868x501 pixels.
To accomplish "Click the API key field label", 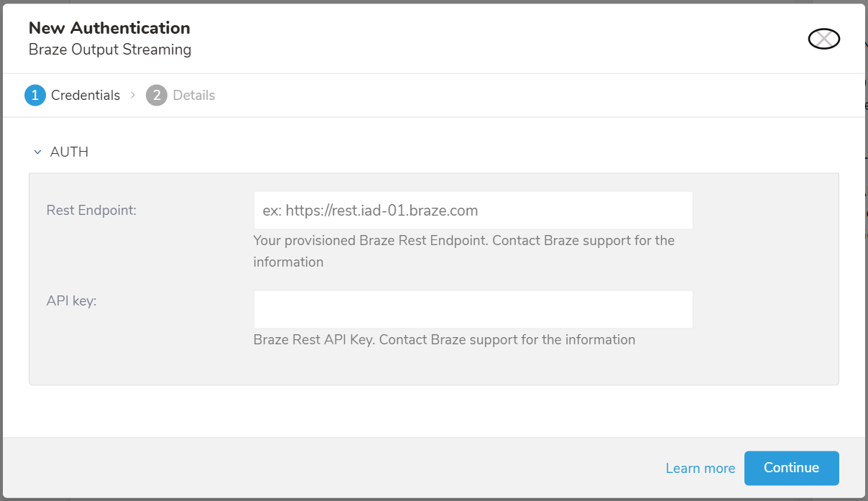I will [x=71, y=301].
